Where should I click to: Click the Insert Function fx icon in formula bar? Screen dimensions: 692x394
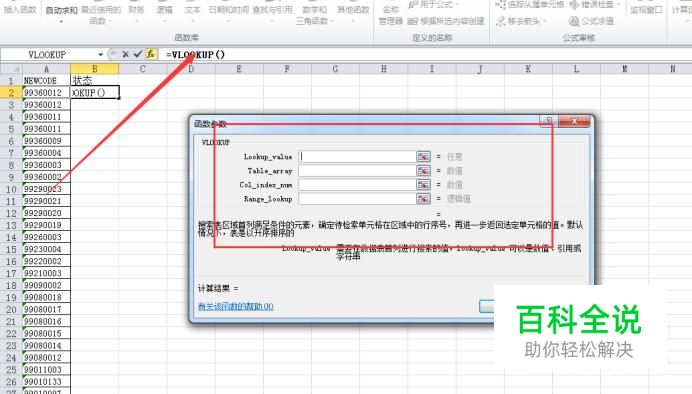click(151, 54)
